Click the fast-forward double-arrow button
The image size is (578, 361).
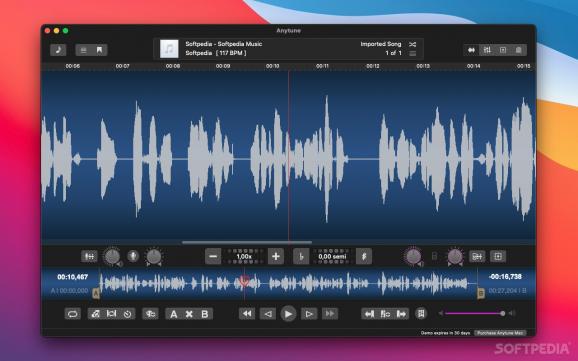tap(330, 314)
